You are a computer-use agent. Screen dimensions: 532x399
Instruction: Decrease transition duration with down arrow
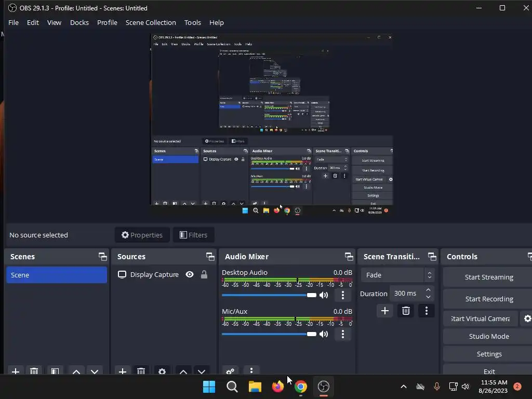click(x=428, y=297)
